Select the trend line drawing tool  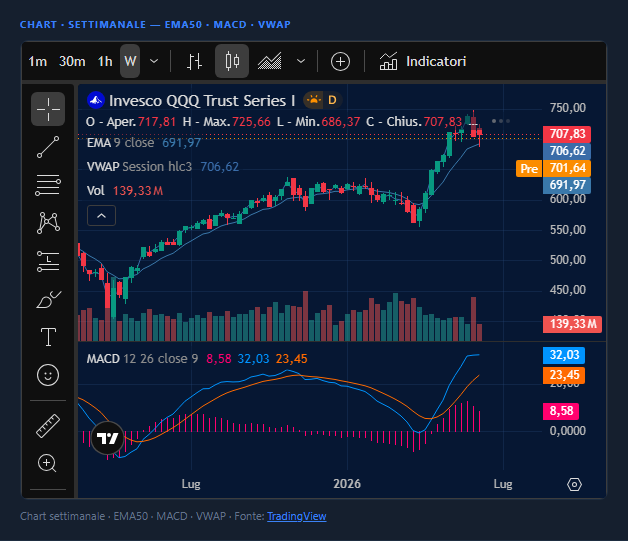coord(48,147)
